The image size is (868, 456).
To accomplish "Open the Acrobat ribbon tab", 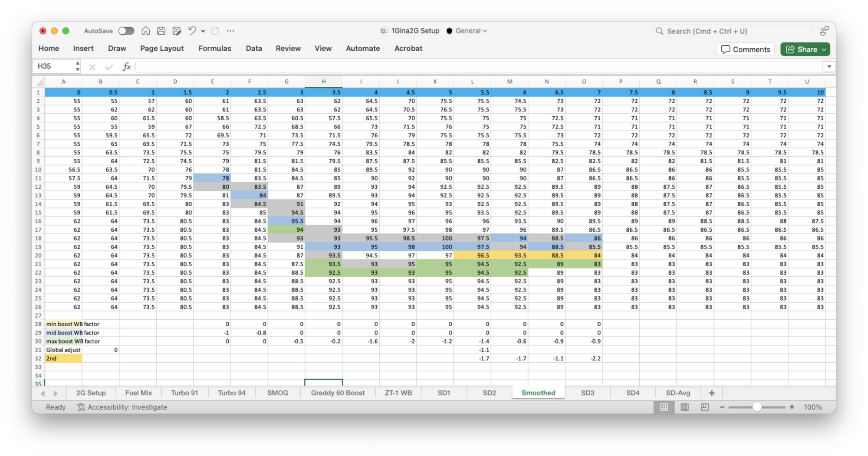I will point(408,49).
